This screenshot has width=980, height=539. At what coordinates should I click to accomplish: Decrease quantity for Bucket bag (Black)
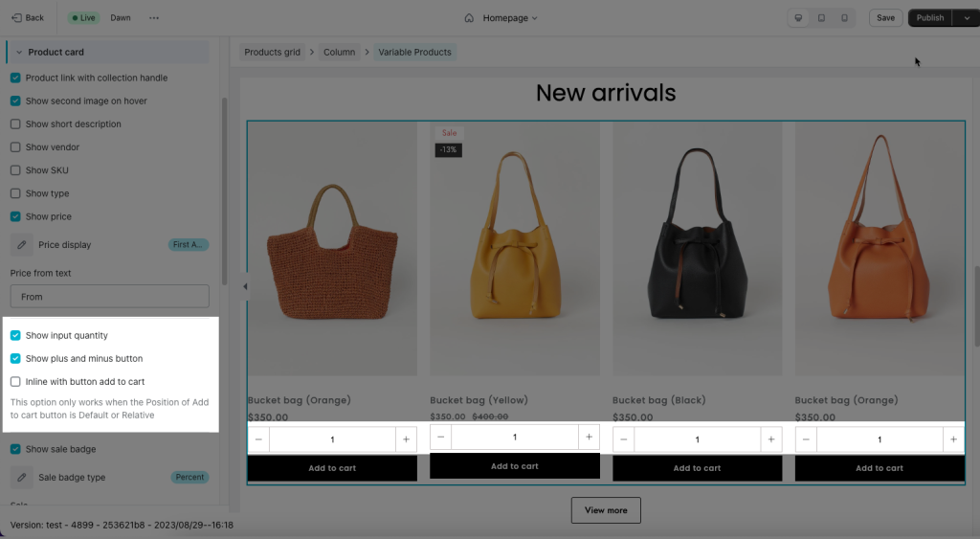[623, 439]
